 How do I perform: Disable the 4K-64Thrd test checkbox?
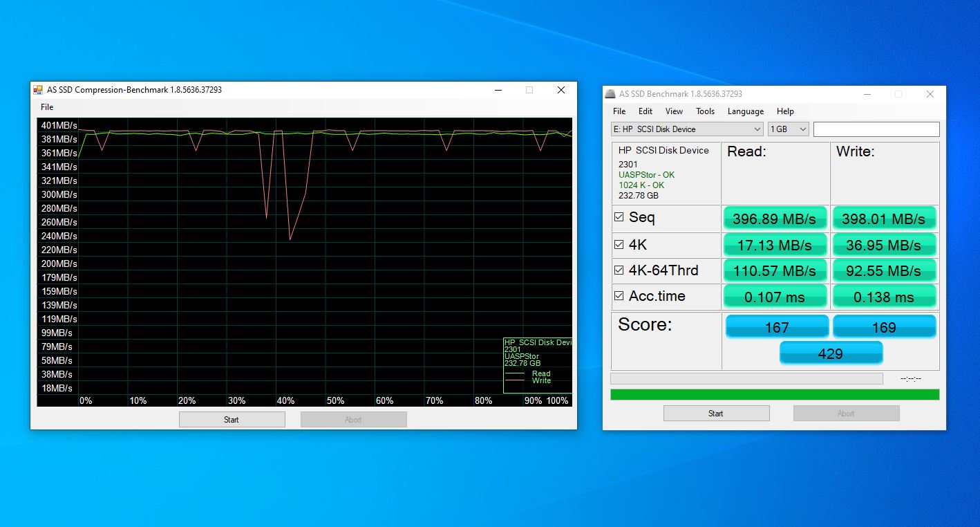[619, 270]
